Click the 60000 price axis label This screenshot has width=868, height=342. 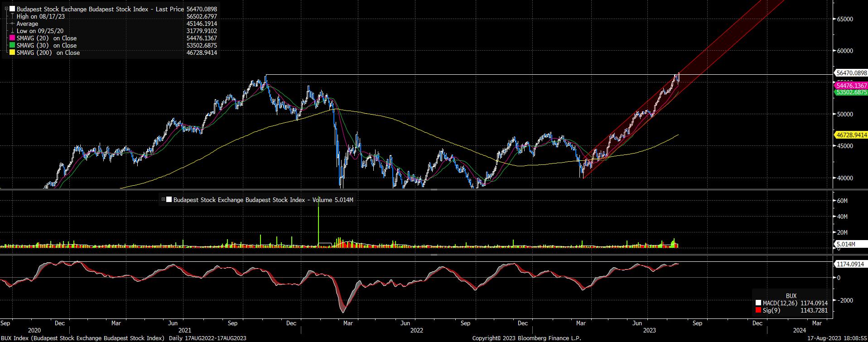[845, 51]
